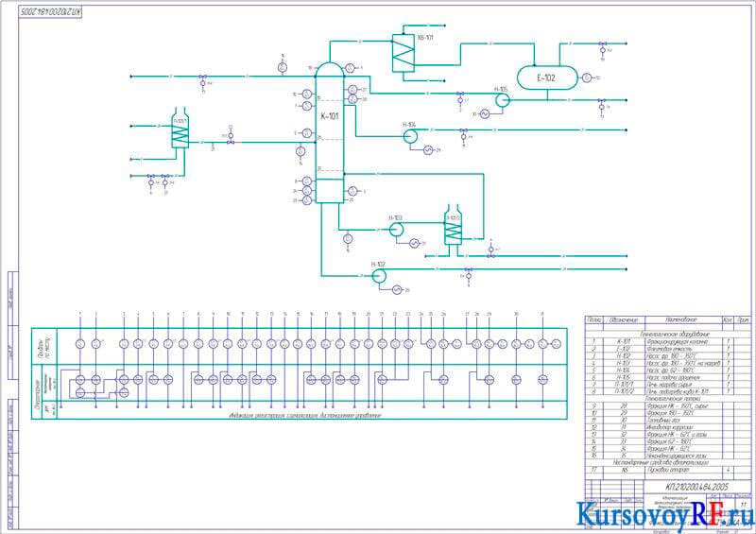Select the K-101 label on the column
This screenshot has width=756, height=534.
(330, 116)
